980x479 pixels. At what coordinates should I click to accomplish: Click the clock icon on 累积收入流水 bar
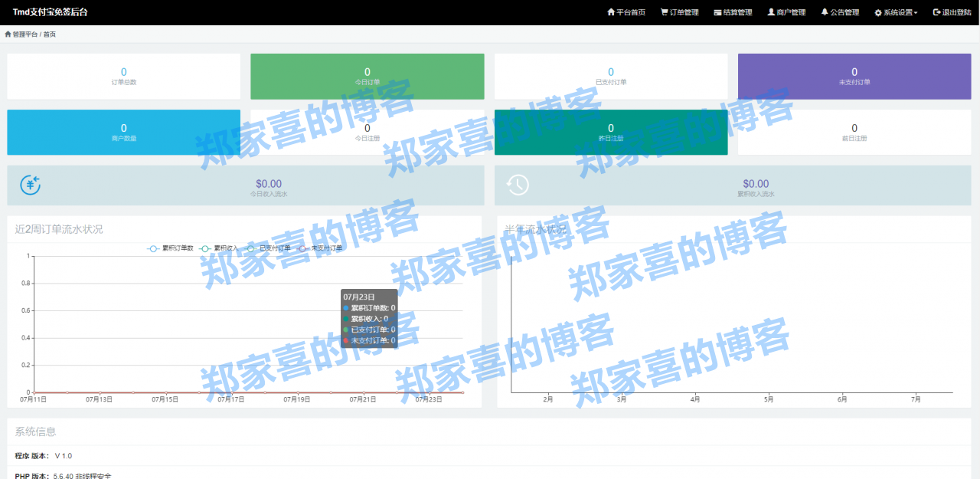click(x=517, y=185)
